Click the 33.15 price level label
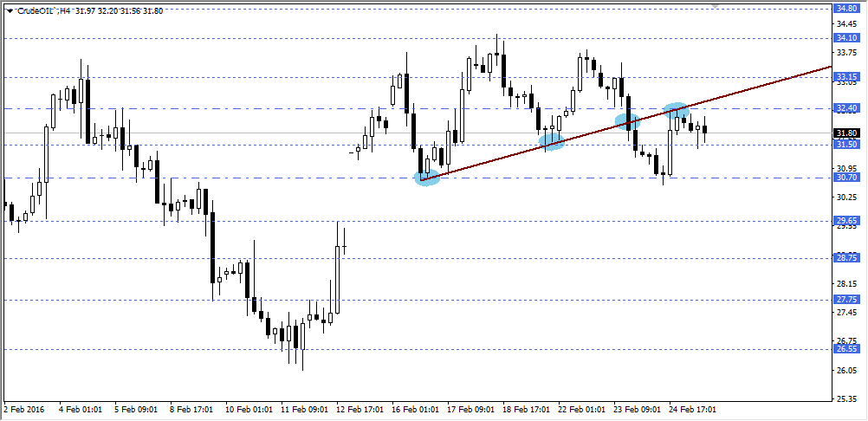The width and height of the screenshot is (868, 421). [x=845, y=77]
